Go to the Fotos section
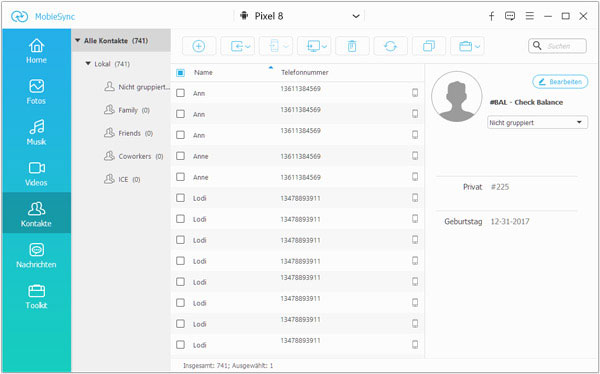Image resolution: width=600 pixels, height=374 pixels. pyautogui.click(x=36, y=92)
